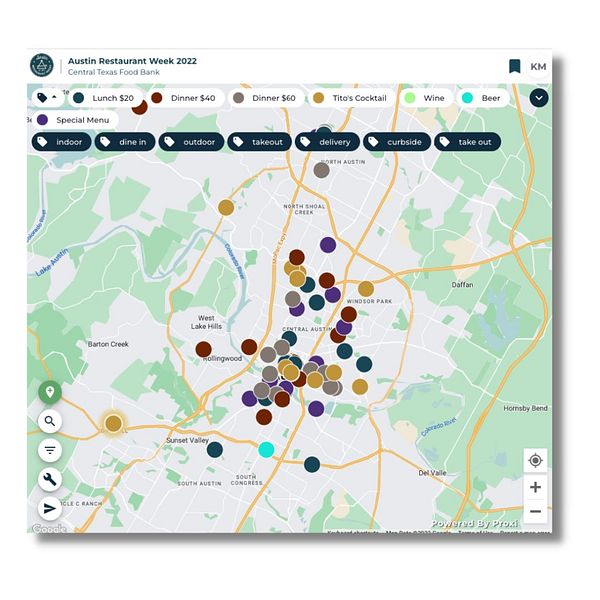Center map on my location crosshair
The height and width of the screenshot is (600, 600).
(535, 460)
